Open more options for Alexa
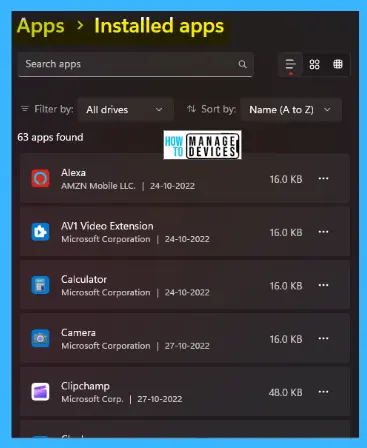 click(323, 179)
